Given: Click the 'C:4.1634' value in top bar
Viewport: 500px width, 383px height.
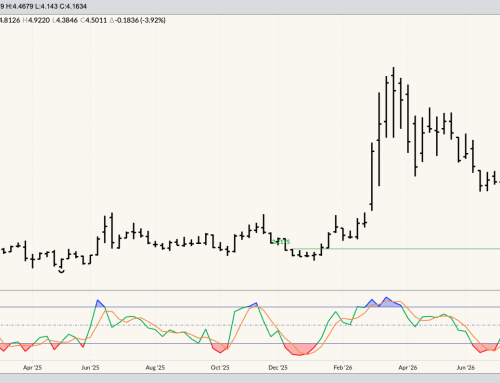Looking at the screenshot, I should pyautogui.click(x=73, y=6).
